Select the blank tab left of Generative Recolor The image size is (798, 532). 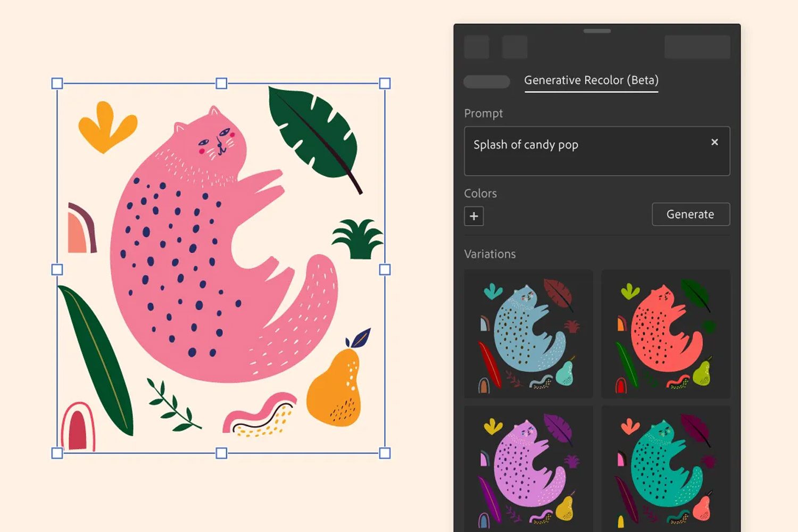pyautogui.click(x=487, y=82)
